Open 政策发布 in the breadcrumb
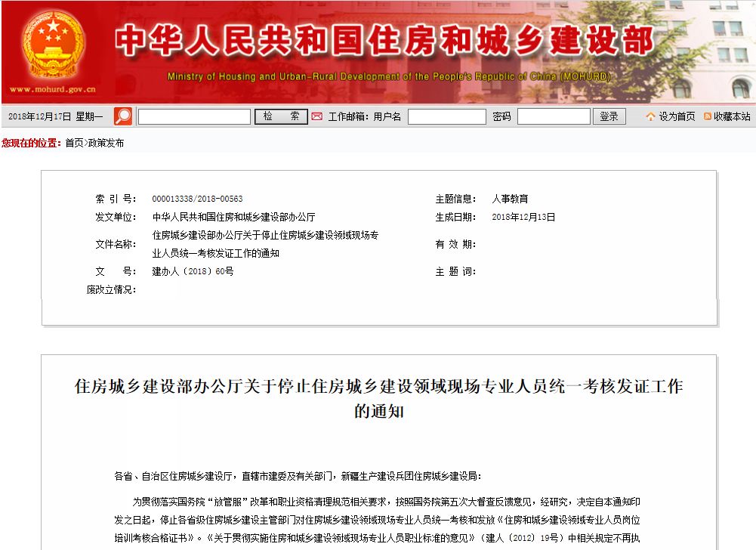The image size is (756, 550). pos(106,143)
